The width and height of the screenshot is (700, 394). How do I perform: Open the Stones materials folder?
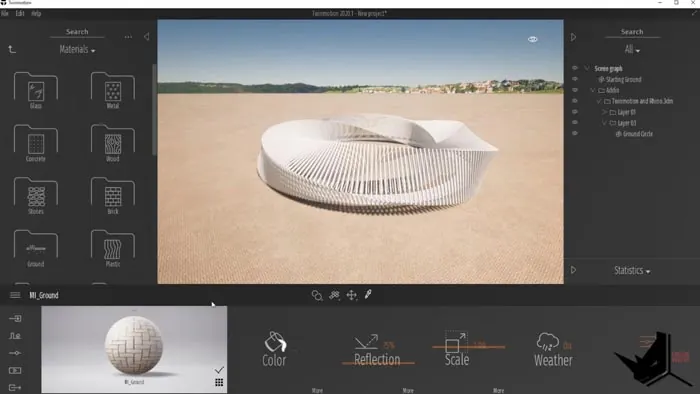(x=36, y=196)
